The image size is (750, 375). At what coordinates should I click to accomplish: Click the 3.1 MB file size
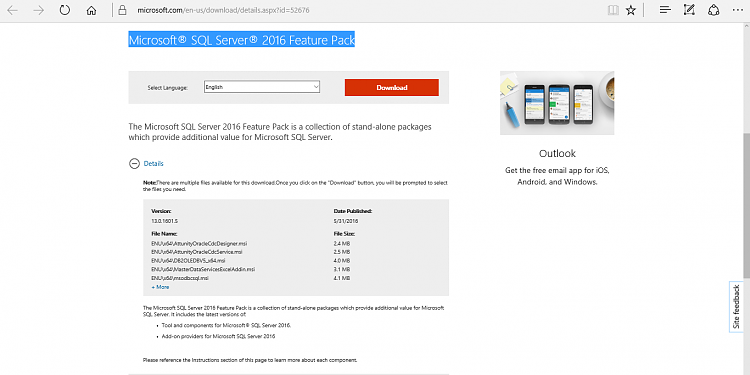(342, 269)
